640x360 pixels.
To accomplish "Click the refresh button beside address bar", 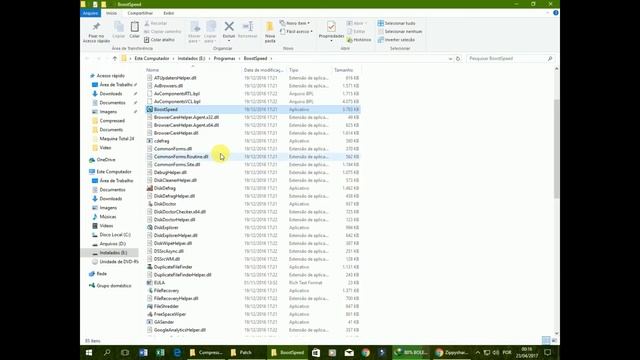I will pyautogui.click(x=458, y=58).
